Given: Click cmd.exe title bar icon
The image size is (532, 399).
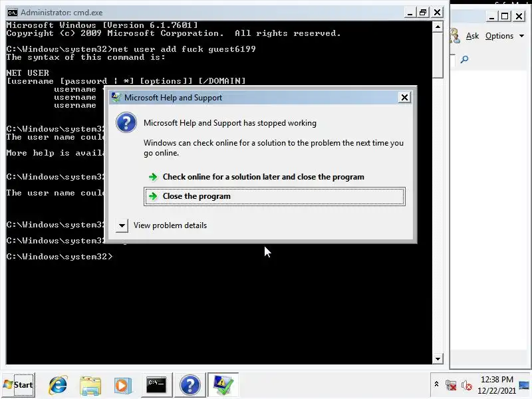Looking at the screenshot, I should click(x=13, y=13).
